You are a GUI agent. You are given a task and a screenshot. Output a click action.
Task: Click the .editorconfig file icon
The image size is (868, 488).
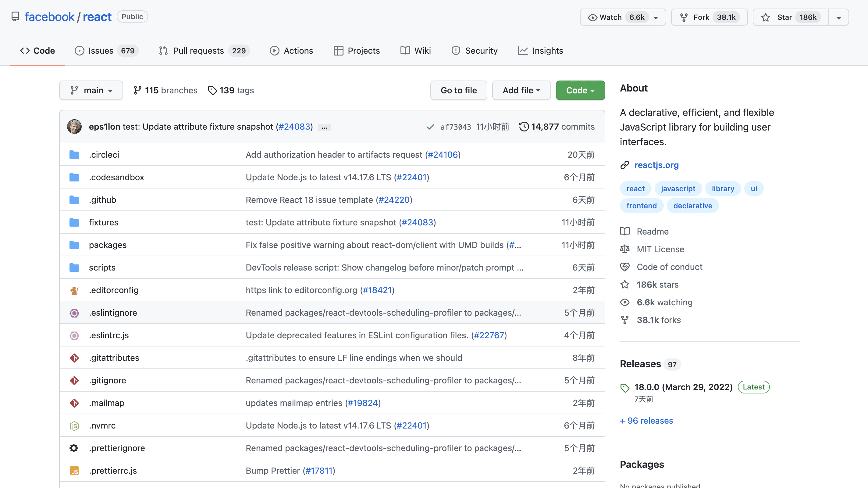pos(74,290)
